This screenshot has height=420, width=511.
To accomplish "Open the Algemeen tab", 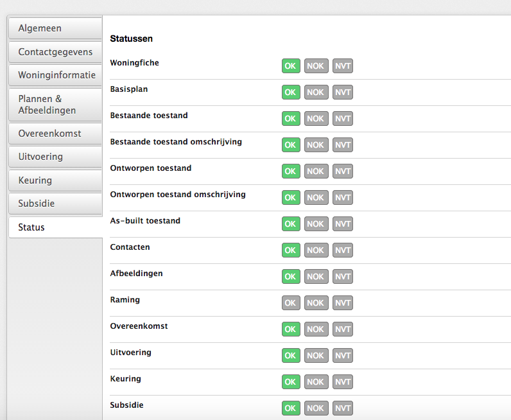I will 55,29.
